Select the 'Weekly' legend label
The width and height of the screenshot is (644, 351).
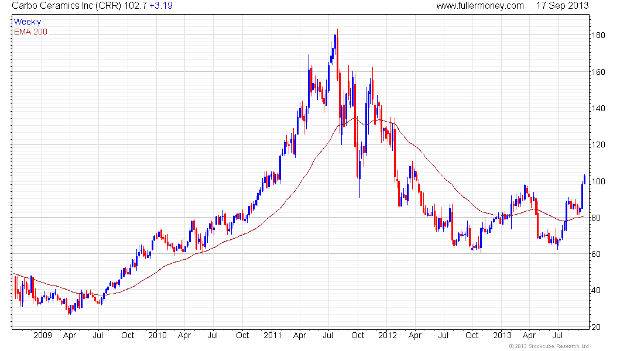click(28, 22)
